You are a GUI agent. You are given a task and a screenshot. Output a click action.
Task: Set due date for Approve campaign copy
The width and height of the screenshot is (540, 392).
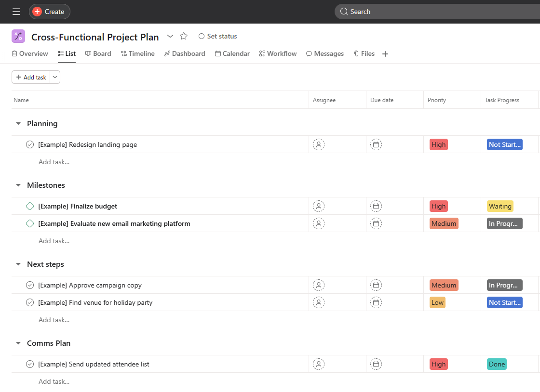[x=376, y=285]
